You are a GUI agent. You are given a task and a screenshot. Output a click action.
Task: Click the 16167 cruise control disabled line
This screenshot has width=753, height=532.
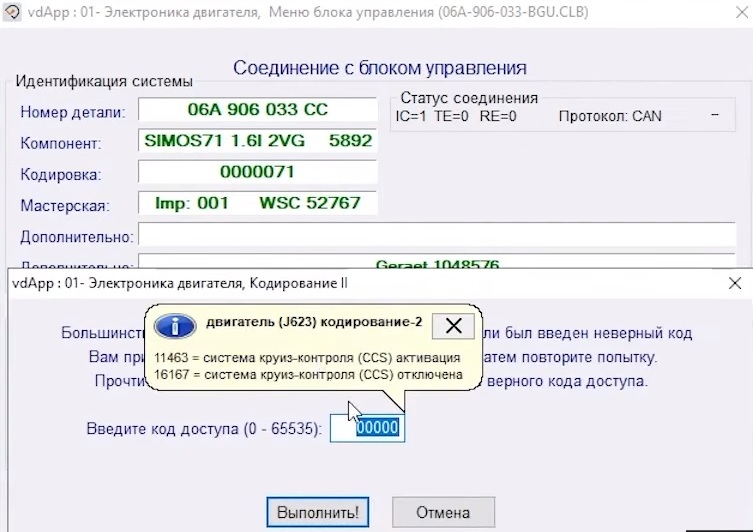click(x=308, y=375)
